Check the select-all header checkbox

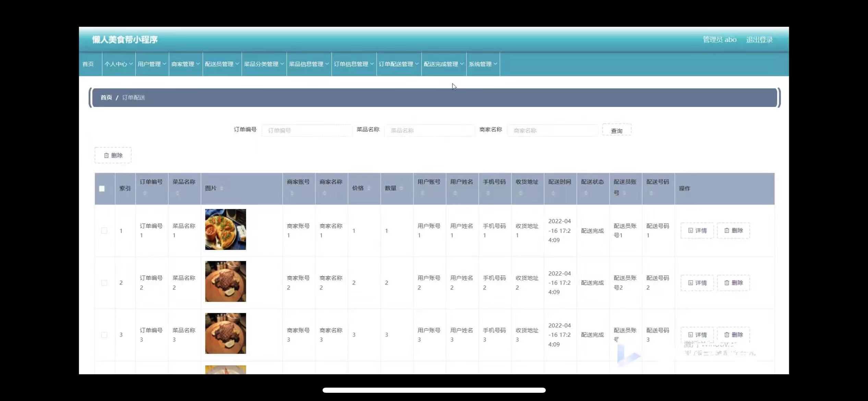point(102,189)
